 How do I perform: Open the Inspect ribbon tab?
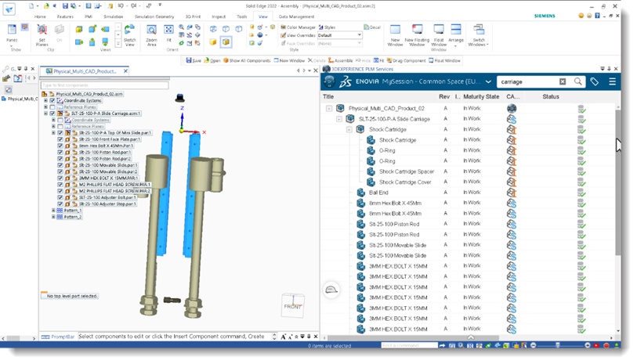(x=219, y=16)
